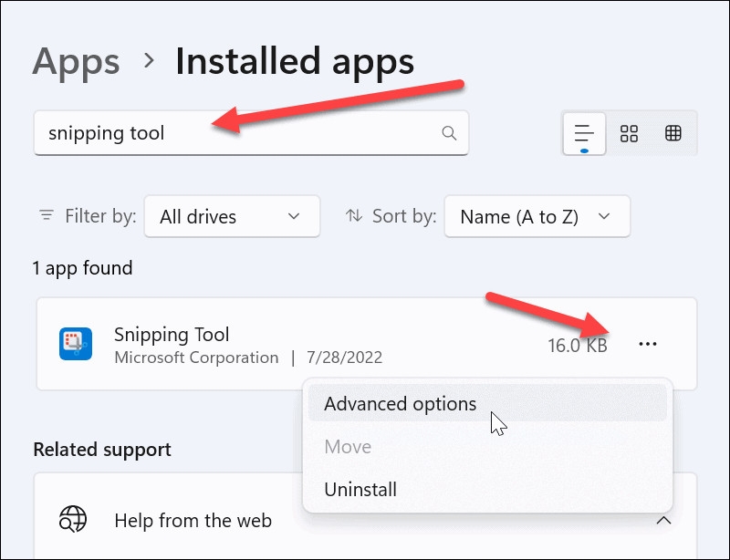Open the ellipsis menu for Snipping Tool
This screenshot has height=560, width=730.
pos(648,344)
